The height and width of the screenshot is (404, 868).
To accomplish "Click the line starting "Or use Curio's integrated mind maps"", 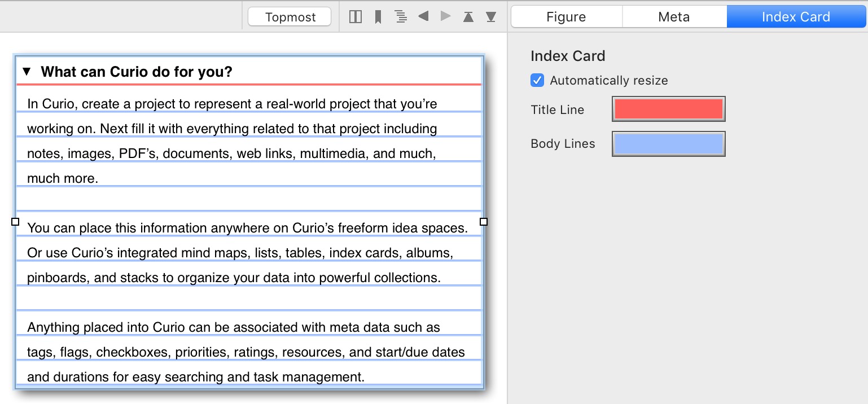I will coord(240,253).
